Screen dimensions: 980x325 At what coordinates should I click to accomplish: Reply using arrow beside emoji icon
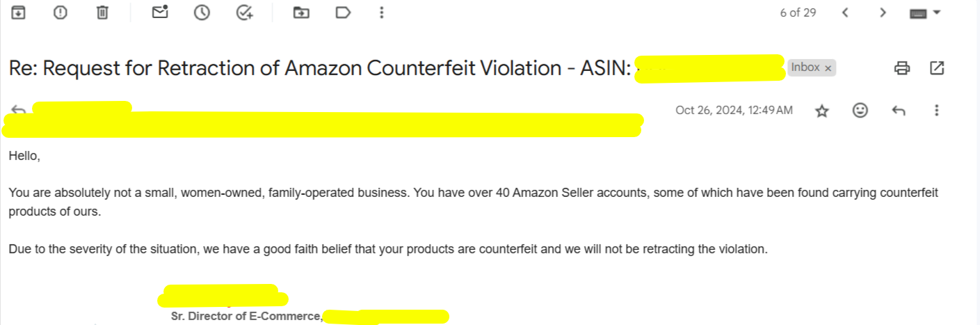[899, 110]
